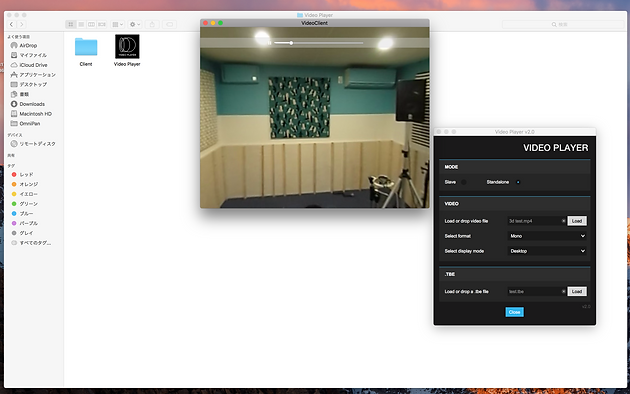Open the Finder arrange-by dropdown
This screenshot has height=394, width=630.
[118, 24]
